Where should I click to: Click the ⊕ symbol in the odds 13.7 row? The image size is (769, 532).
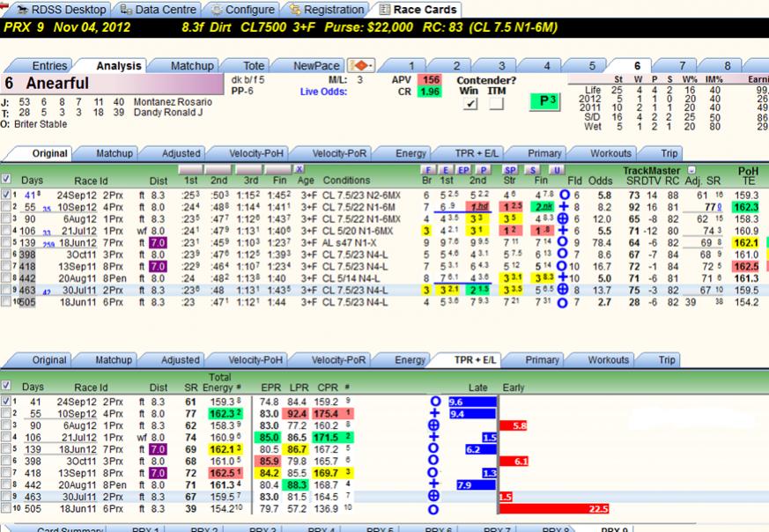562,290
